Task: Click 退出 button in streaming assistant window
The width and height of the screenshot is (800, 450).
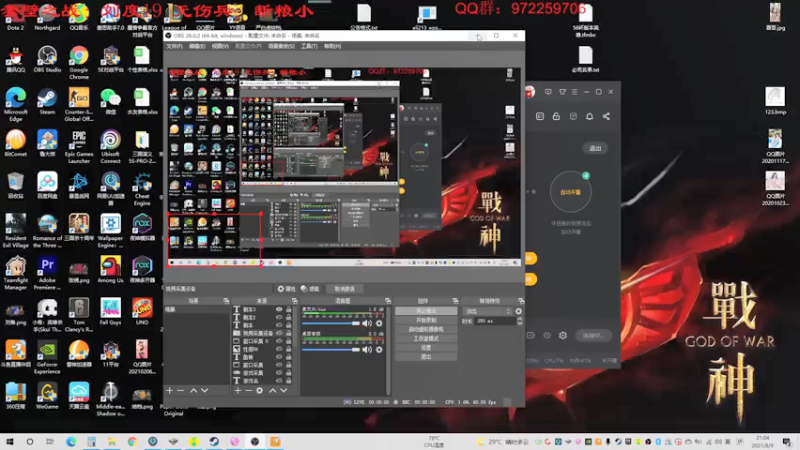Action: pos(595,148)
